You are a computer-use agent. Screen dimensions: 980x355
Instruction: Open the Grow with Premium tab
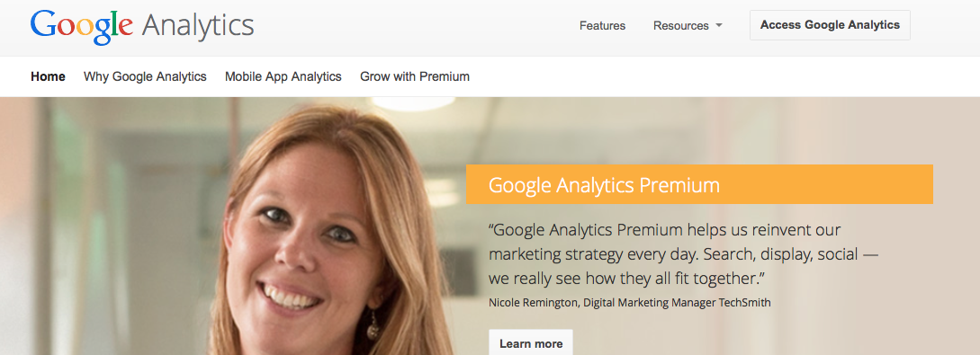[x=414, y=76]
